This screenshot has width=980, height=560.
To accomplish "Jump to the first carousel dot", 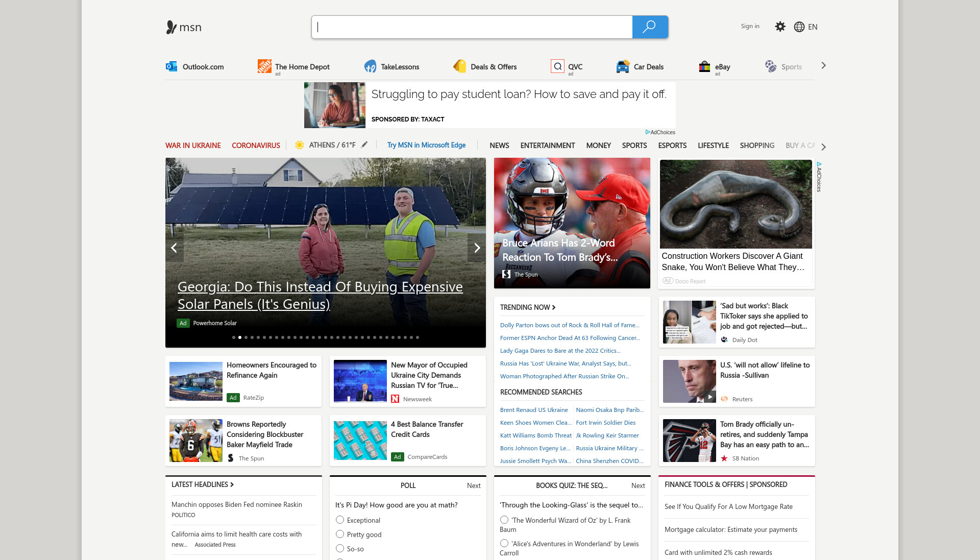I will point(234,337).
